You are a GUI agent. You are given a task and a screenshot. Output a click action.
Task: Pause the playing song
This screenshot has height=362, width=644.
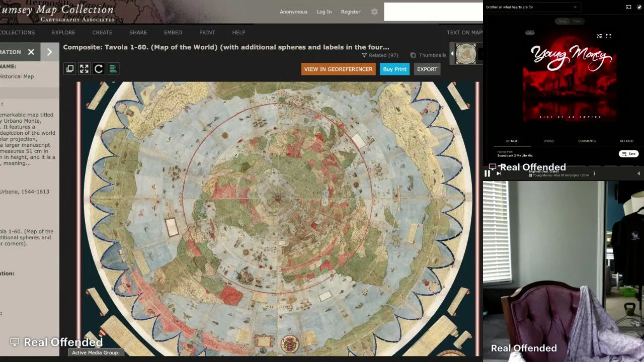(487, 173)
